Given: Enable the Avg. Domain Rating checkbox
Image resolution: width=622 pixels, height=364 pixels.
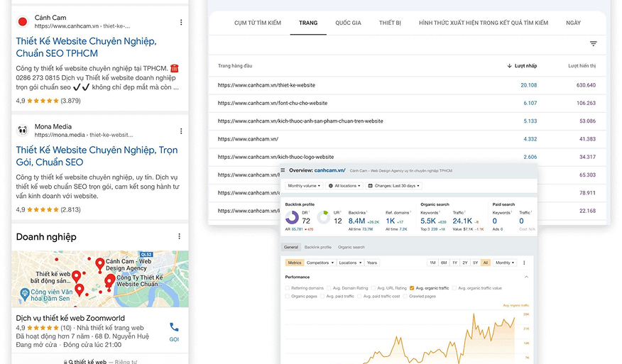Looking at the screenshot, I should 329,288.
